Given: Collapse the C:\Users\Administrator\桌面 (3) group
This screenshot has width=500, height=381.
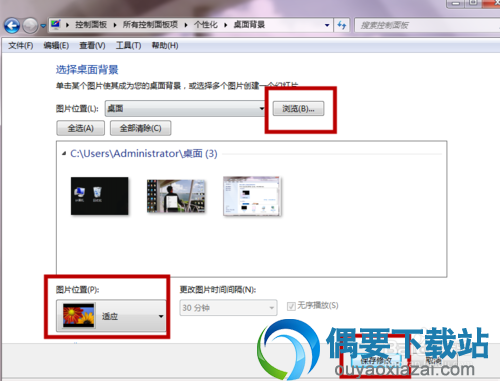Looking at the screenshot, I should 64,154.
